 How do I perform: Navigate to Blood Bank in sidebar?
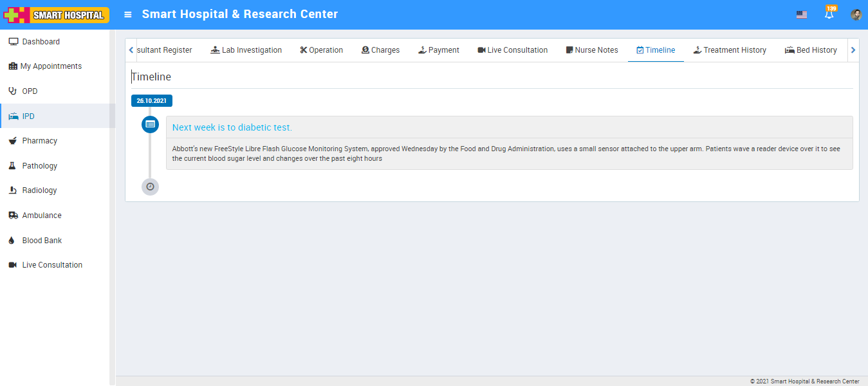tap(42, 241)
